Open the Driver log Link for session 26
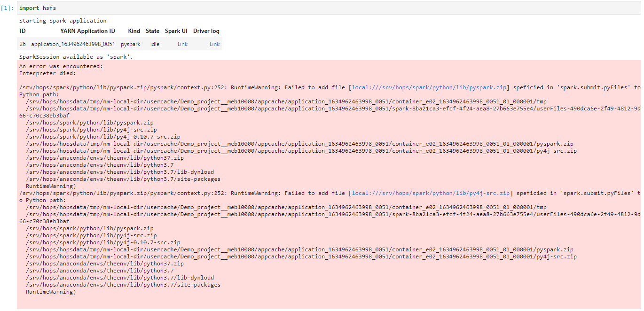 (x=214, y=44)
